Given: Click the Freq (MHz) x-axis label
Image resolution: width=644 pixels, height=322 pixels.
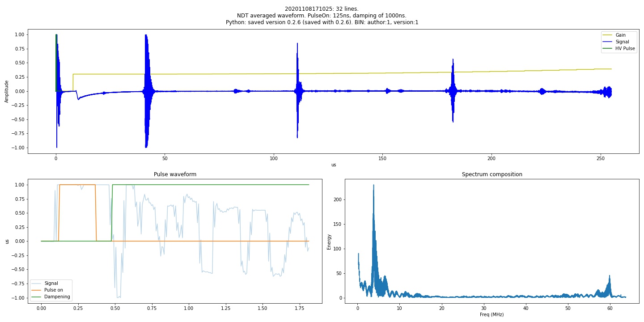Looking at the screenshot, I should 492,315.
